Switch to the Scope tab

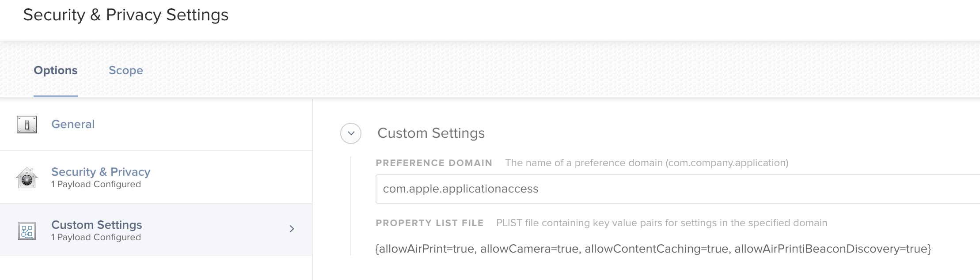click(126, 70)
